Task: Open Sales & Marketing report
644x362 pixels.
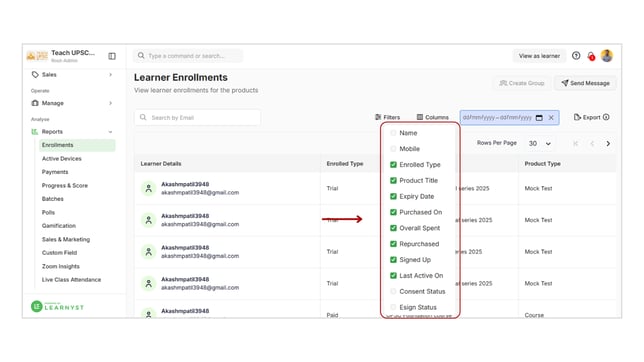Action: tap(66, 240)
